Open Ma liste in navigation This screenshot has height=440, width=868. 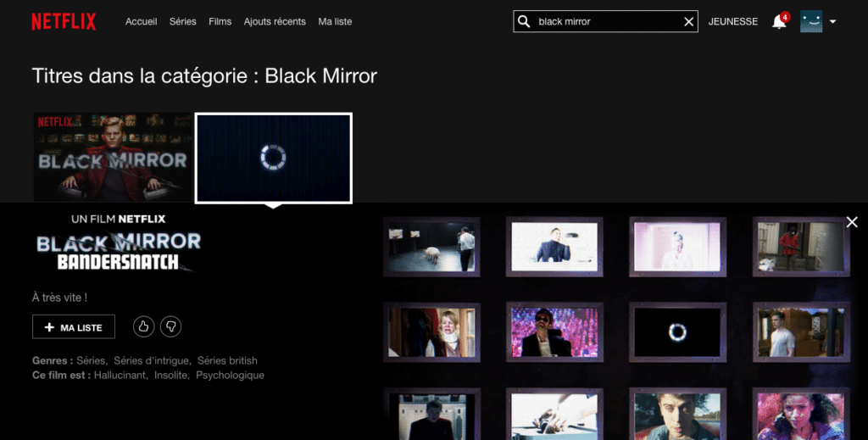(335, 21)
